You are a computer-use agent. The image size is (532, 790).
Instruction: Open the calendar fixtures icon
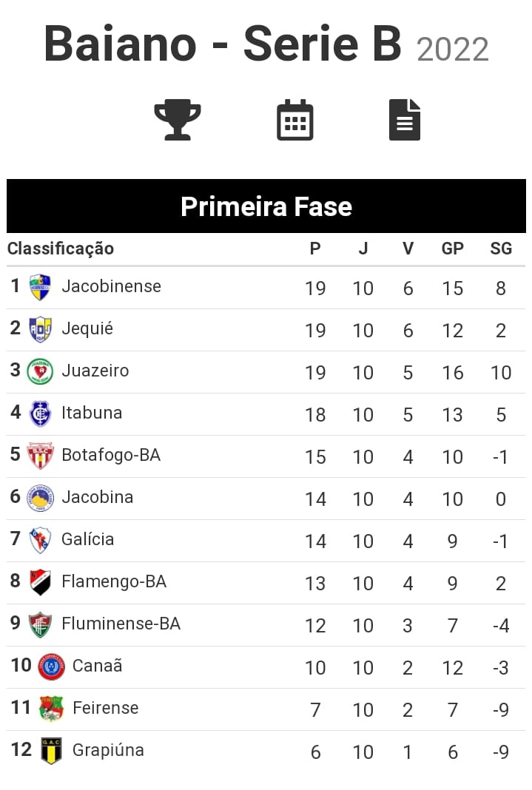pos(294,120)
